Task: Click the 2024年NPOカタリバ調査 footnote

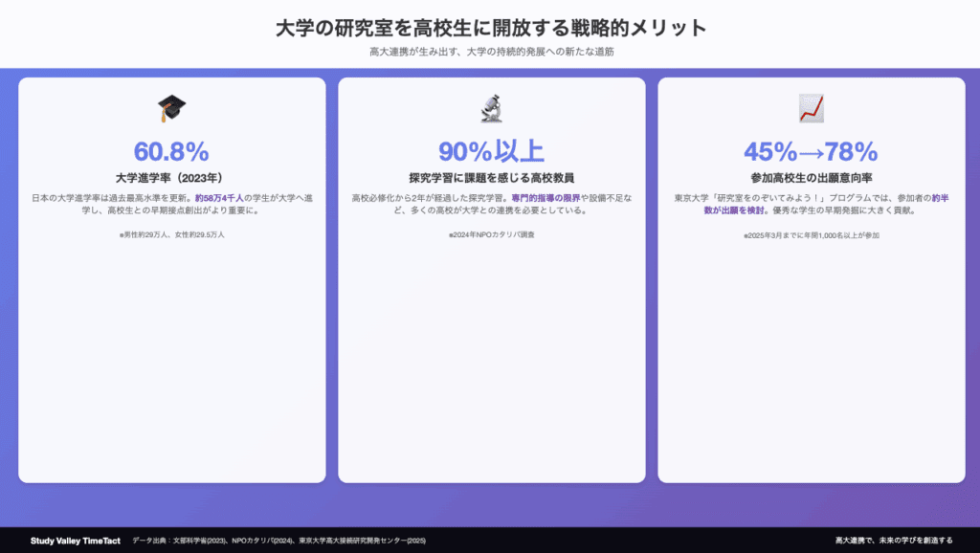Action: tap(491, 234)
